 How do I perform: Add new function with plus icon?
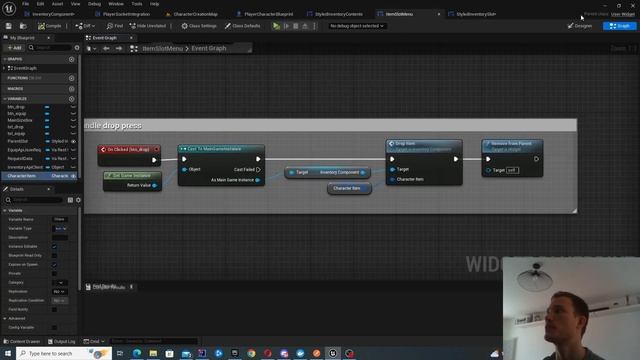(71, 78)
